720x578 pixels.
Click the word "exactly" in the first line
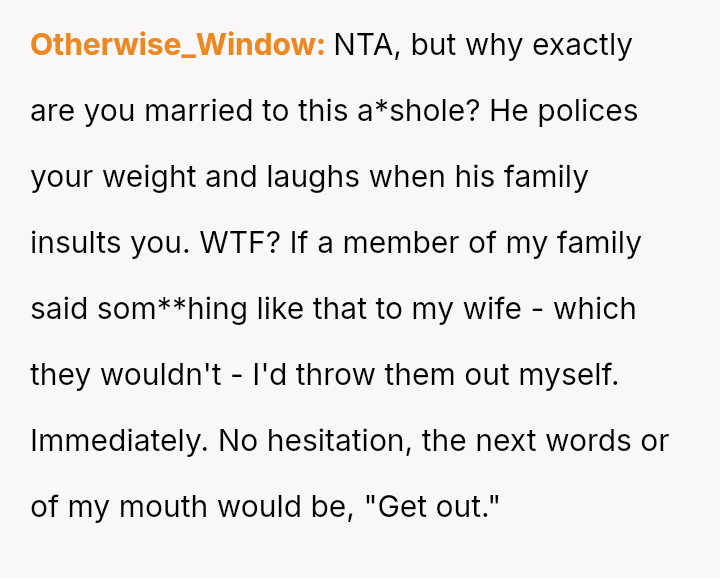[583, 46]
